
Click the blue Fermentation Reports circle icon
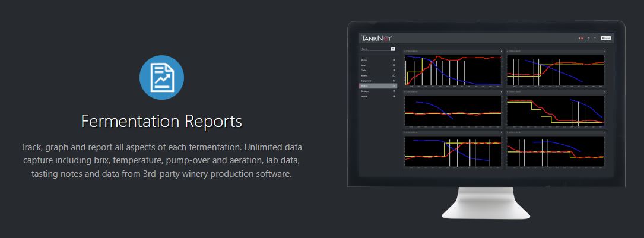[x=161, y=77]
